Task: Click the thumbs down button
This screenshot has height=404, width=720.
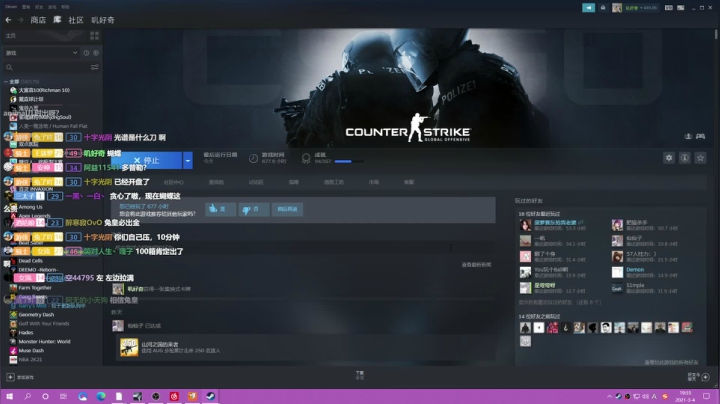Action: pos(253,209)
